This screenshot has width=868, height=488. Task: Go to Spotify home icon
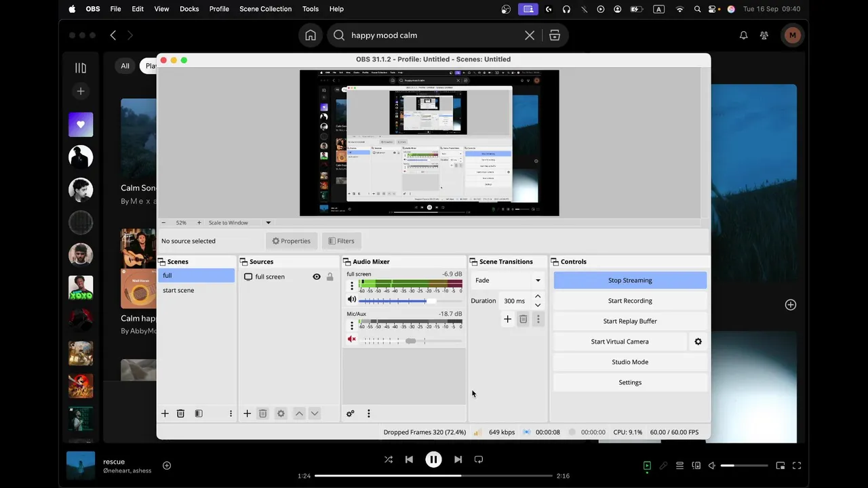311,35
